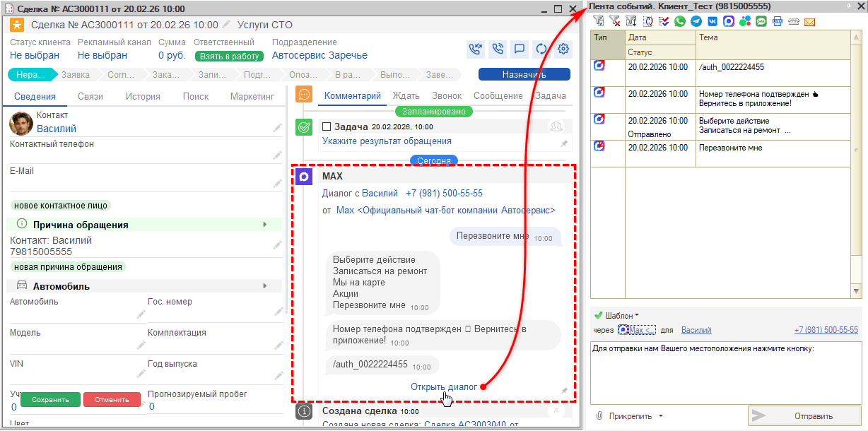The height and width of the screenshot is (431, 868).
Task: Open WhatsApp channel from the events toolbar
Action: (679, 22)
